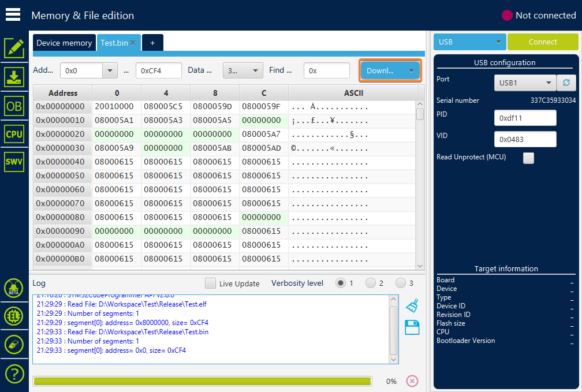
Task: Click address row 0x00000040
Action: (x=63, y=162)
